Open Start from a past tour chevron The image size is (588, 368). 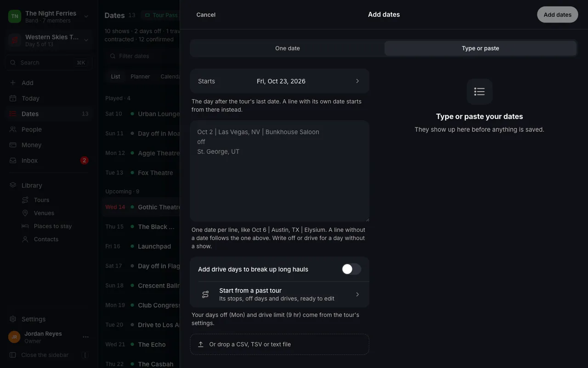[357, 294]
